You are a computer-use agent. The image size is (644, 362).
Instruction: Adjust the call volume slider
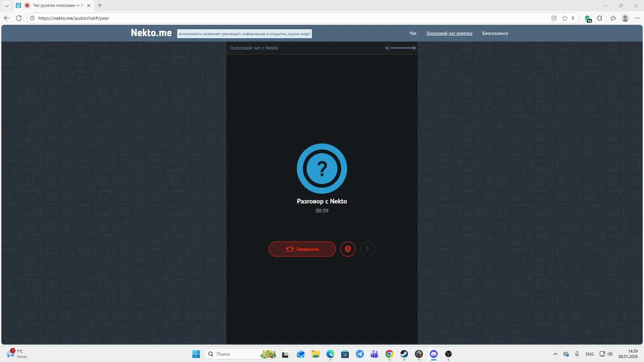403,48
